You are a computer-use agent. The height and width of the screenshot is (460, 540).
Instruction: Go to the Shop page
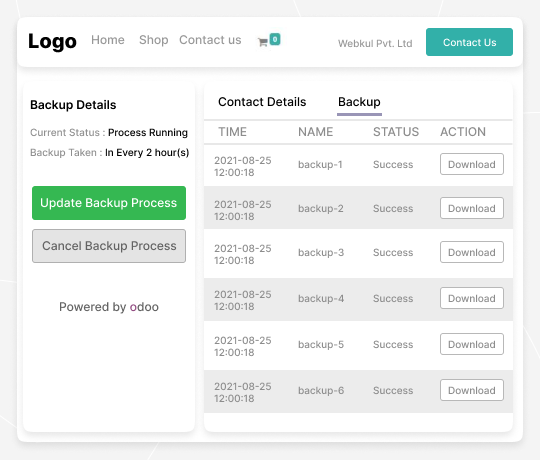coord(154,40)
